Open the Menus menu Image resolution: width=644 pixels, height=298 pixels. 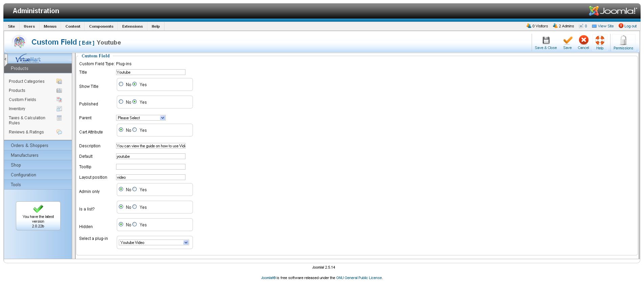(x=50, y=26)
